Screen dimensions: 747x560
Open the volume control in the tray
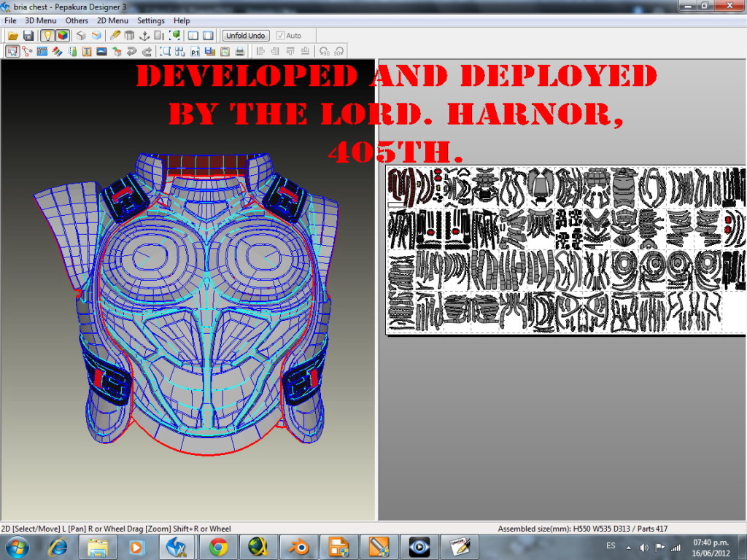pyautogui.click(x=644, y=548)
